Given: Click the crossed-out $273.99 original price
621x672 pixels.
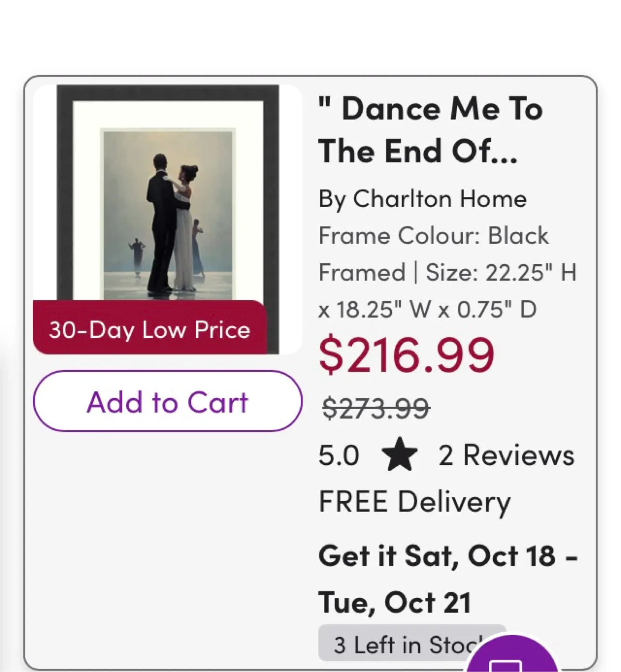Looking at the screenshot, I should click(376, 408).
